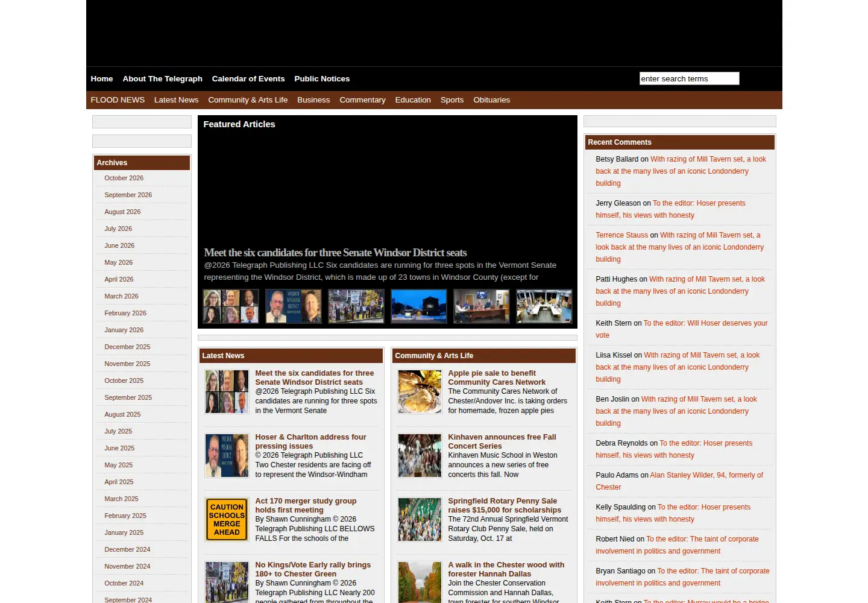Open Community & Arts Life category tab
Image resolution: width=868 pixels, height=603 pixels.
coord(248,100)
